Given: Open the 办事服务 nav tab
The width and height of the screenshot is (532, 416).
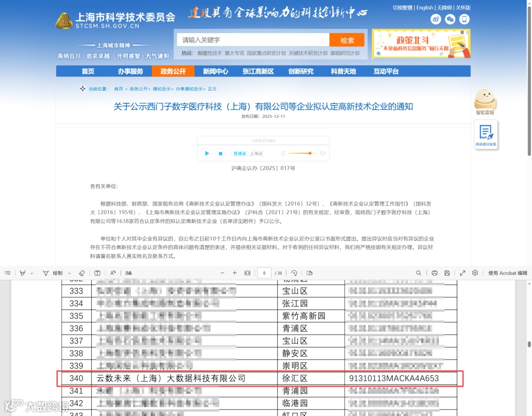Looking at the screenshot, I should click(131, 71).
